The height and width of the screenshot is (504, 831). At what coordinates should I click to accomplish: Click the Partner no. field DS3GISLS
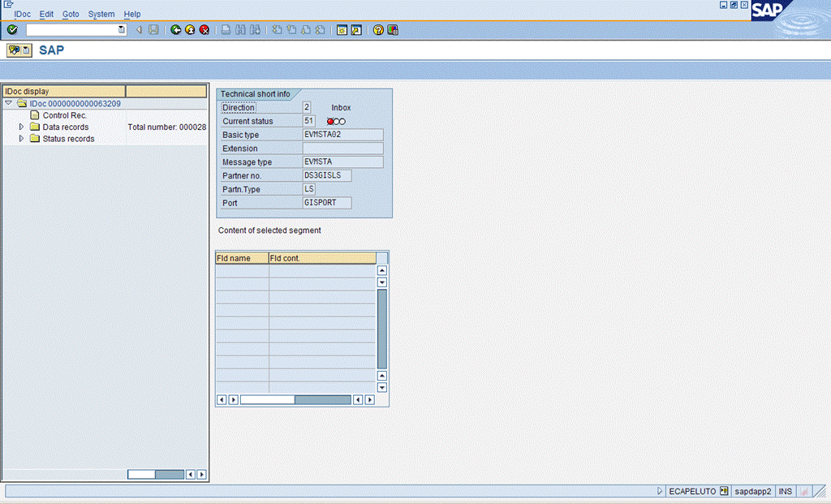[327, 175]
